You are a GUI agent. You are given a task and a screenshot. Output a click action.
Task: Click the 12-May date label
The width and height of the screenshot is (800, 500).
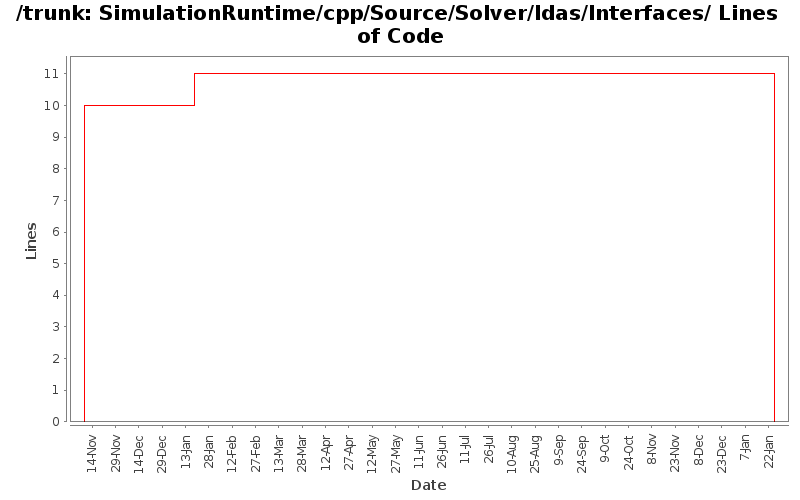tap(372, 454)
